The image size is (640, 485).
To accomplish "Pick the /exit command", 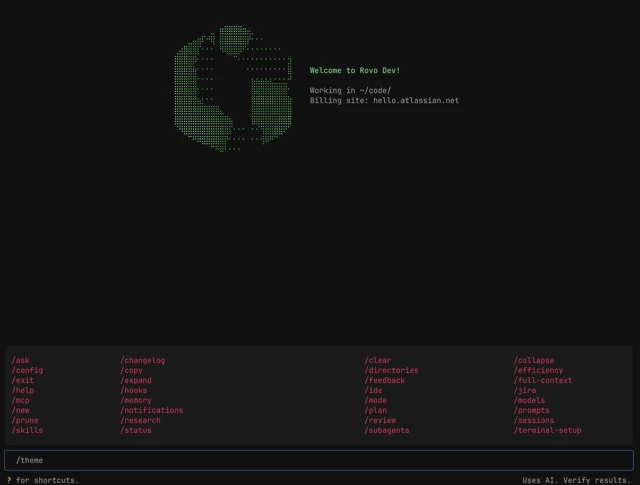I will [23, 380].
